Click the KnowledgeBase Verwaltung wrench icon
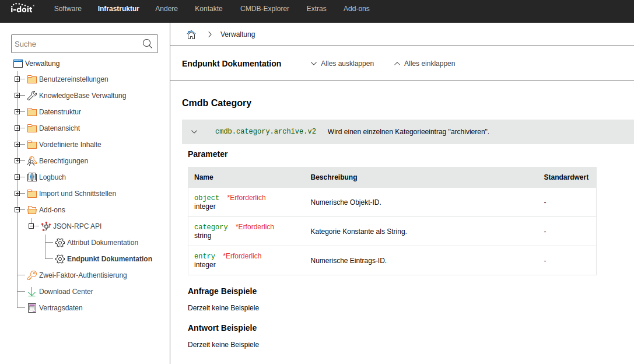This screenshot has height=364, width=634. pos(32,96)
